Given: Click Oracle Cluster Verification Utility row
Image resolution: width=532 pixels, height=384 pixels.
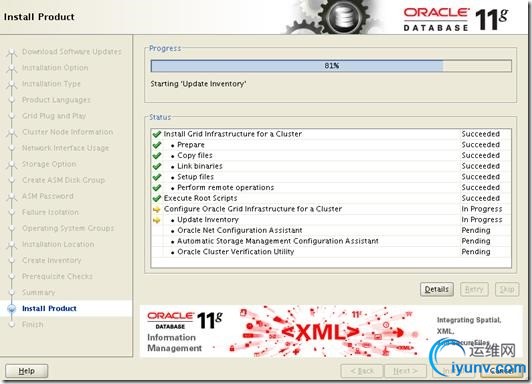Looking at the screenshot, I should 331,252.
